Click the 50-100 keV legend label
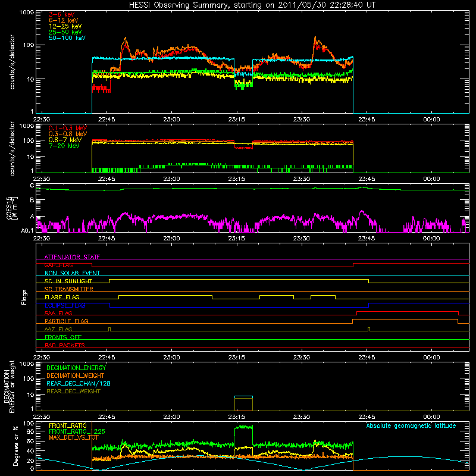Screen dimensions: 476x476 [67, 38]
